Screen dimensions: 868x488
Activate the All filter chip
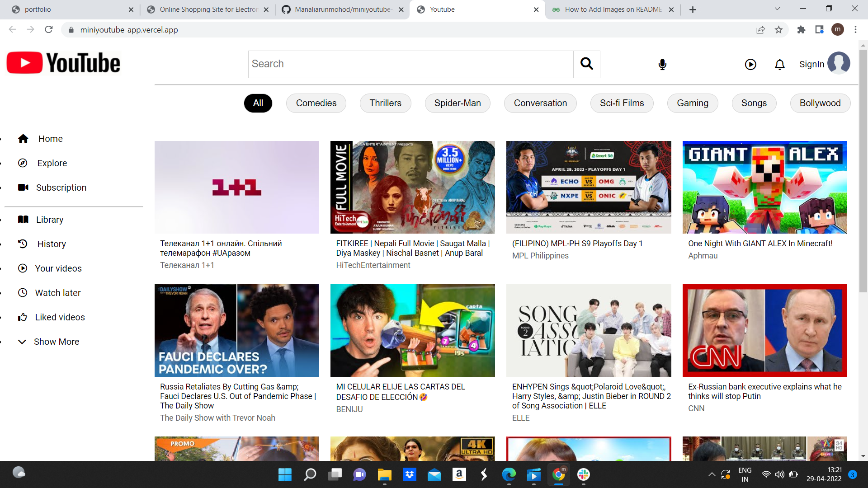(258, 103)
